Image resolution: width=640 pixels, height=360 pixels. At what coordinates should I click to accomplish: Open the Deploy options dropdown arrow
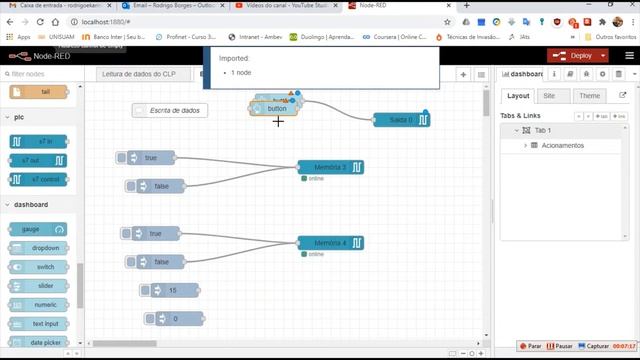point(603,56)
